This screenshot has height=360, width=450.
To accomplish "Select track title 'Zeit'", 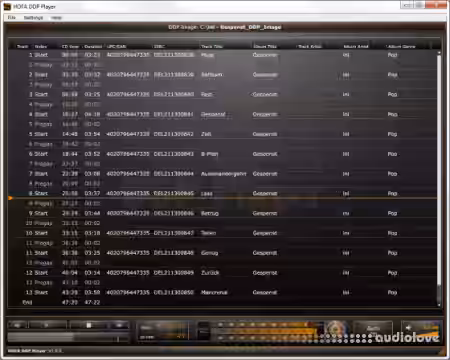I will pyautogui.click(x=206, y=134).
